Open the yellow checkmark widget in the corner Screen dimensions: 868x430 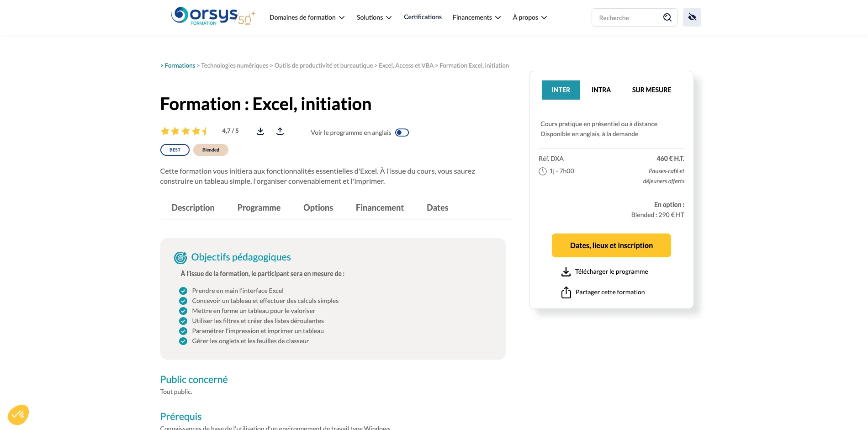click(x=18, y=415)
